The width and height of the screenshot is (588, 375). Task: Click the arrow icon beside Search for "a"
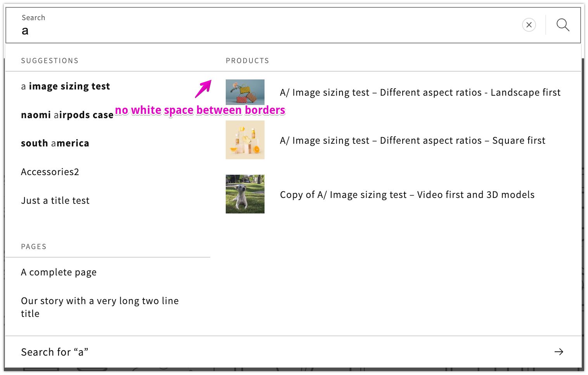click(559, 352)
